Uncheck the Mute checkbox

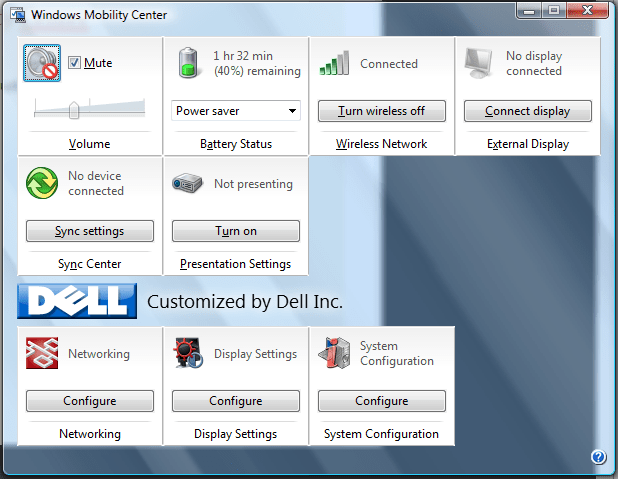pos(75,63)
